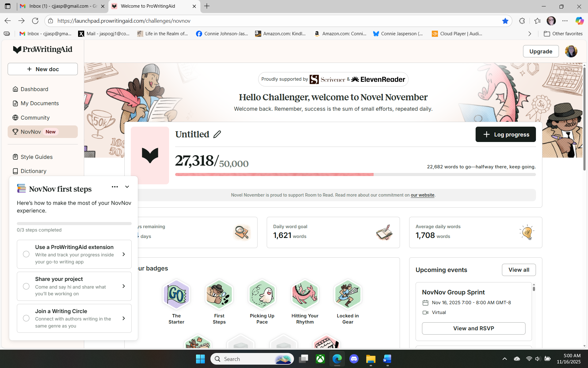Favorite this page with the star icon
The height and width of the screenshot is (368, 588).
tap(505, 21)
